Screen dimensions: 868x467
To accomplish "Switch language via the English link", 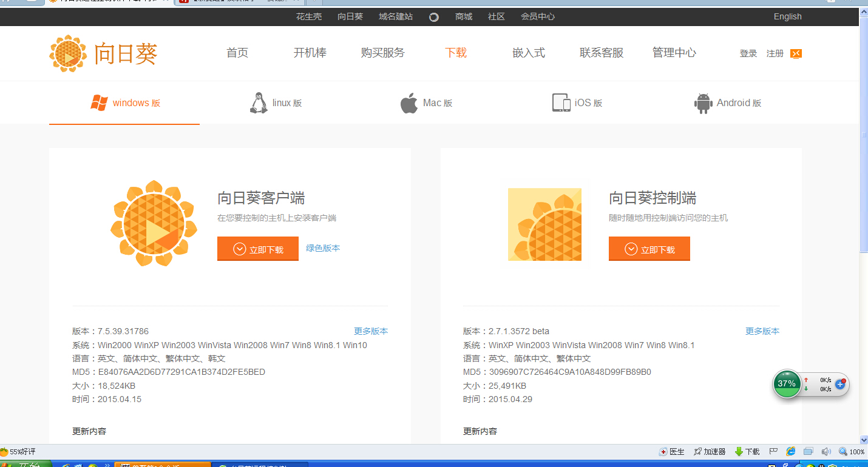I will (x=788, y=17).
